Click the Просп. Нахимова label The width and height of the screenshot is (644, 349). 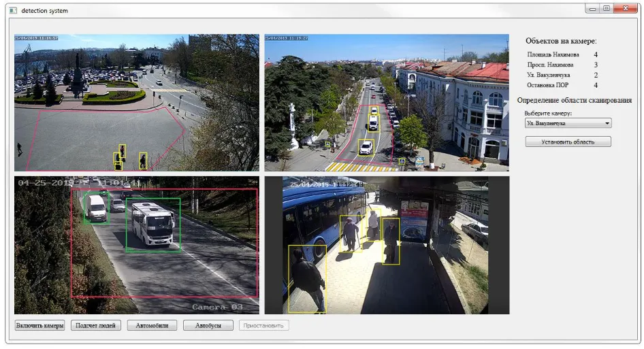click(550, 65)
